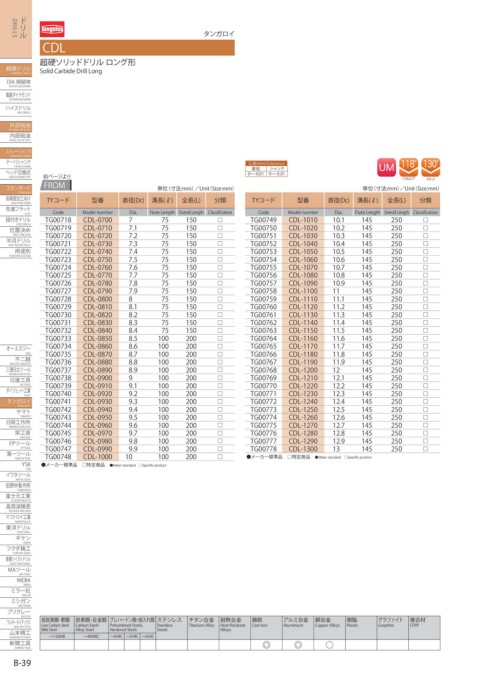Click the model number CDL-1150
Image resolution: width=480 pixels, height=677 pixels.
click(x=303, y=330)
